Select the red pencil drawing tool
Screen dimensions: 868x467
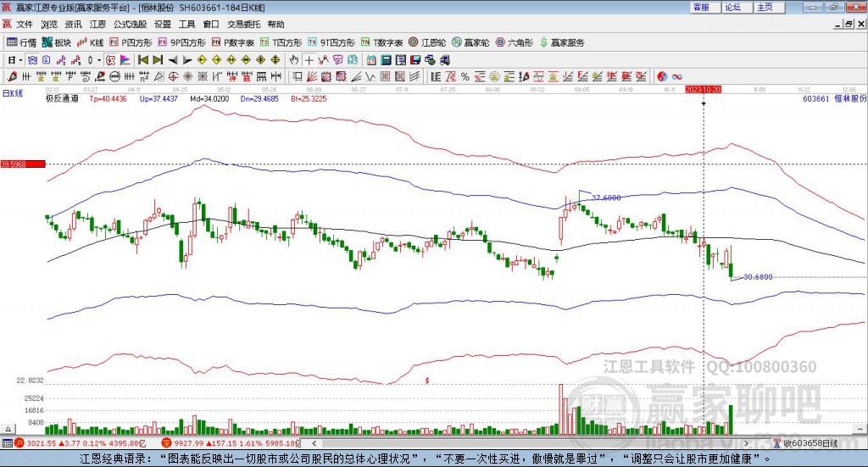12,76
